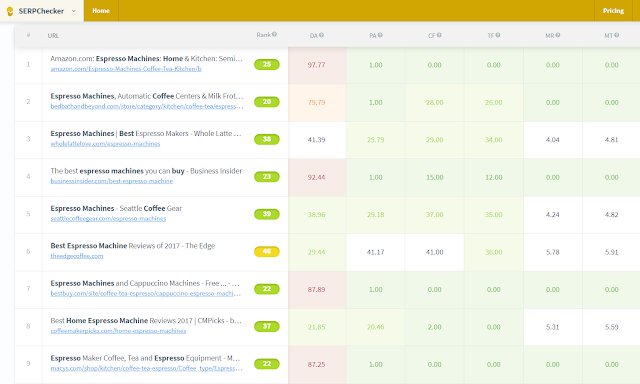Select CF value 15.00

point(434,177)
